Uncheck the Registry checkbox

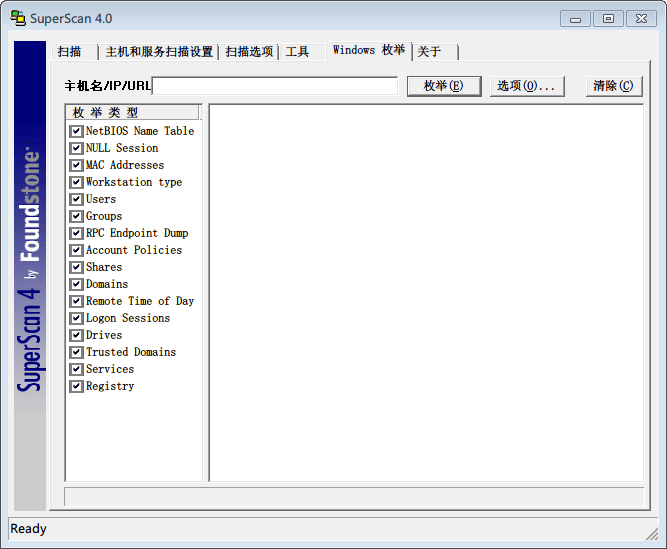[x=76, y=386]
